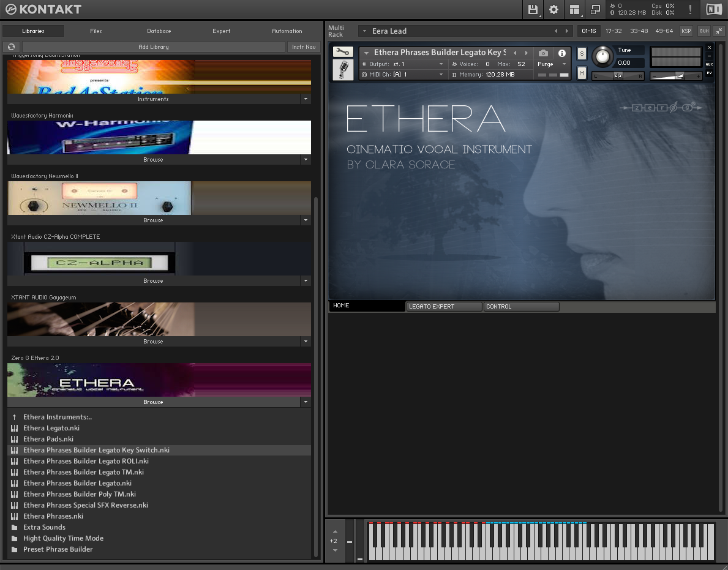Click Browse under Xtant Audio CZ-Alpha
The height and width of the screenshot is (570, 728).
[x=154, y=281]
